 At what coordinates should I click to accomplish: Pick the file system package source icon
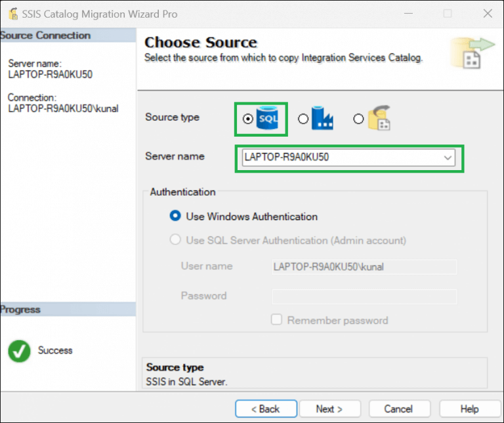coord(379,118)
